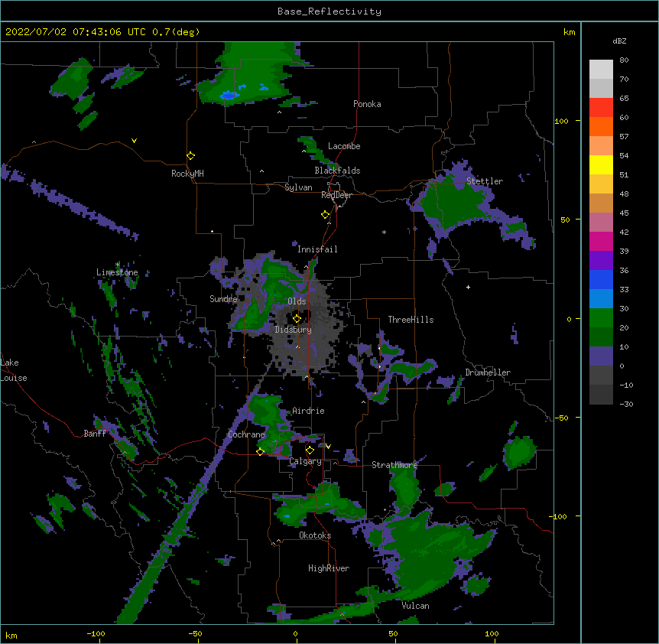Click the ThreeHills label
This screenshot has width=659, height=644.
[x=411, y=320]
